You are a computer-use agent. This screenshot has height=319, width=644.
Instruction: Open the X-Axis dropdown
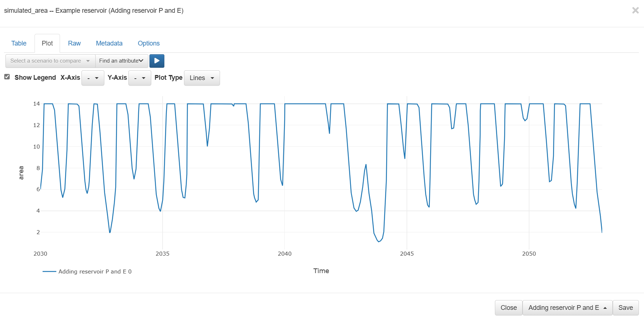coord(93,78)
